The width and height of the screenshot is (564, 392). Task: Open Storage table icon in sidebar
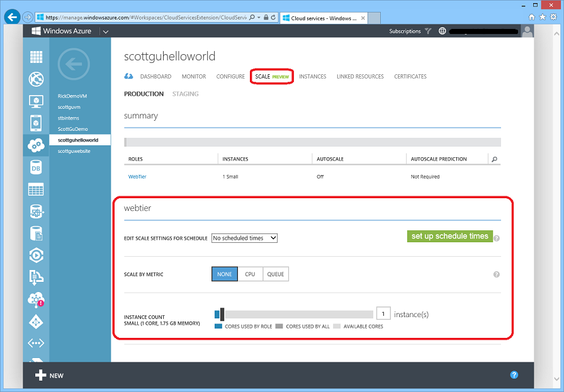(36, 189)
